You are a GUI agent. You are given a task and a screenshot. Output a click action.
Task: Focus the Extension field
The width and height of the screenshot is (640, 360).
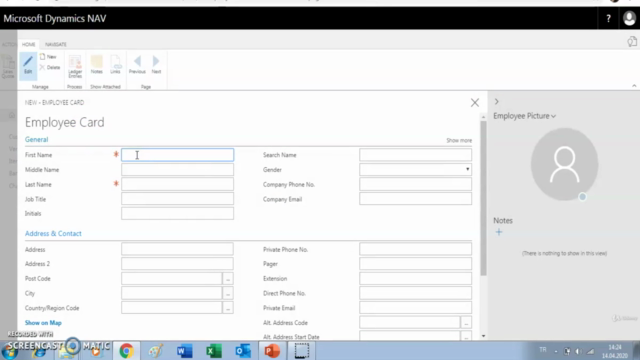(416, 279)
